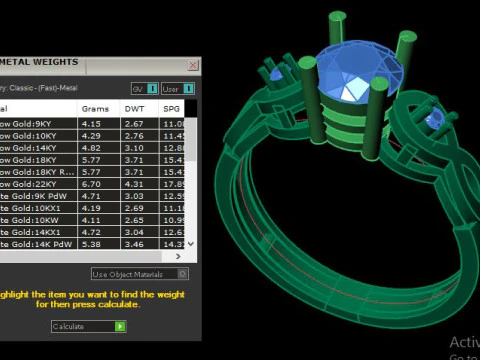Select the White Gold:9K PdW row
This screenshot has height=360, width=480.
[92, 196]
